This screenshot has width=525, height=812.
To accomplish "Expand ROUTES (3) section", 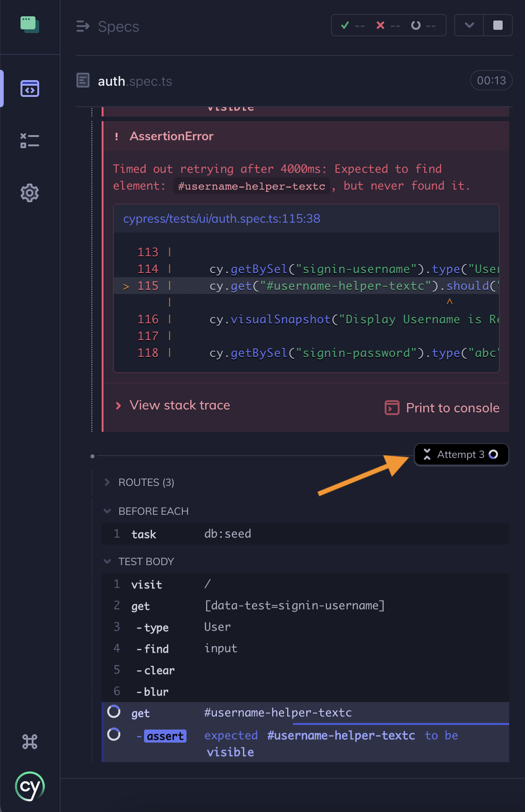I will [x=146, y=483].
